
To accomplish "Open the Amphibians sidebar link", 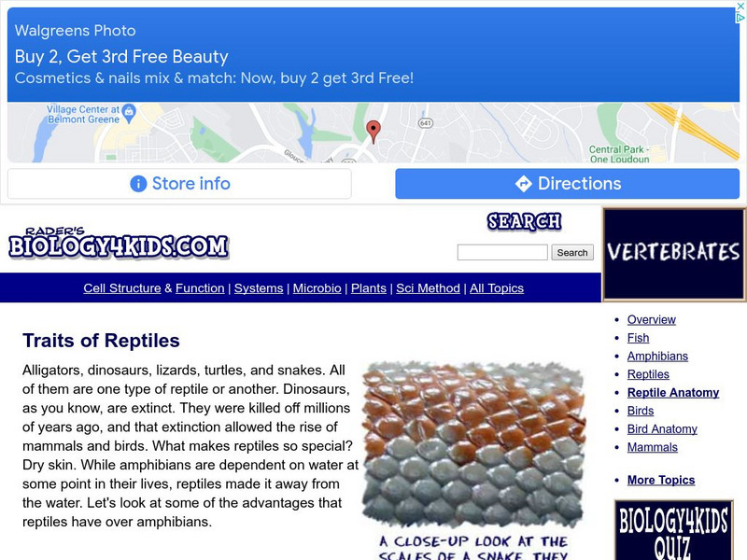I will [x=657, y=357].
